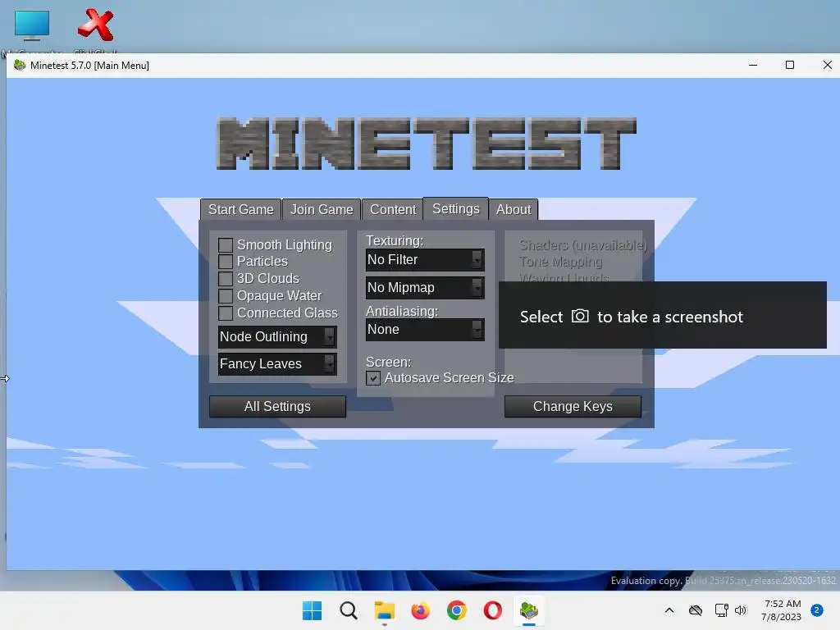Image resolution: width=840 pixels, height=630 pixels.
Task: Open Firefox from the taskbar
Action: click(421, 610)
